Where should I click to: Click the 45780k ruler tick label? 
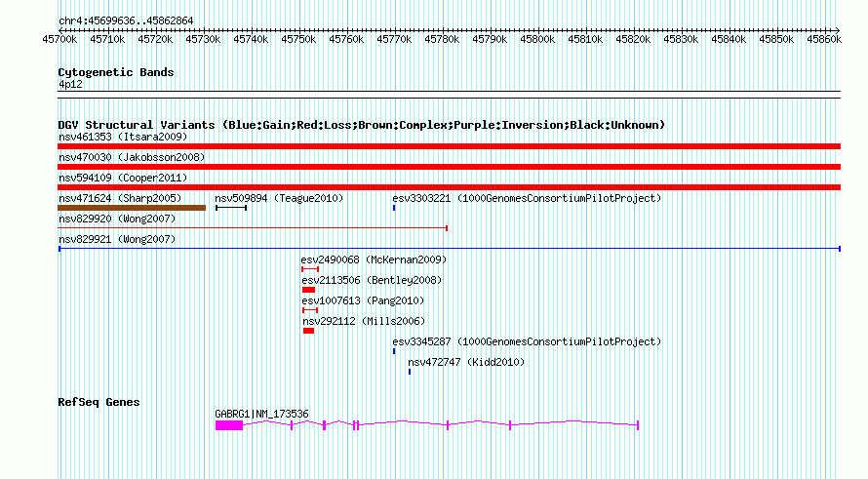442,39
